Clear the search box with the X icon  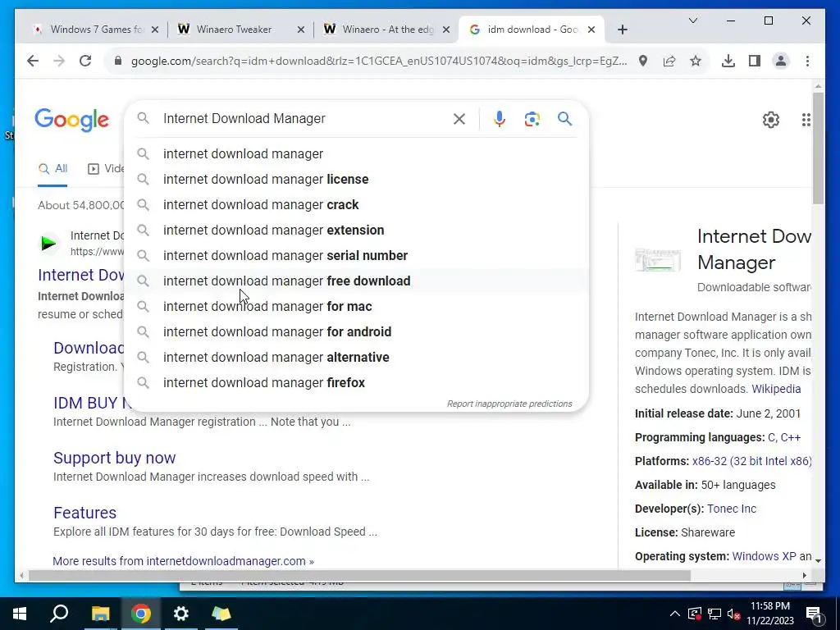459,119
